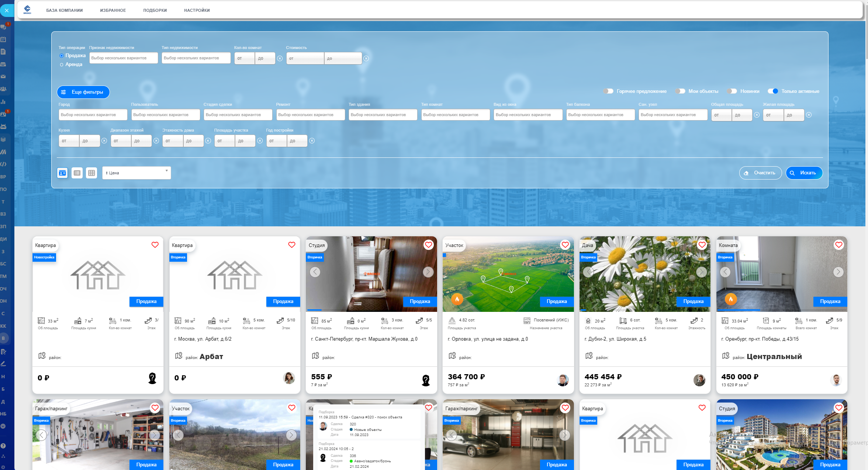The width and height of the screenshot is (868, 470).
Task: Open the Город multi-select dropdown
Action: (x=93, y=115)
